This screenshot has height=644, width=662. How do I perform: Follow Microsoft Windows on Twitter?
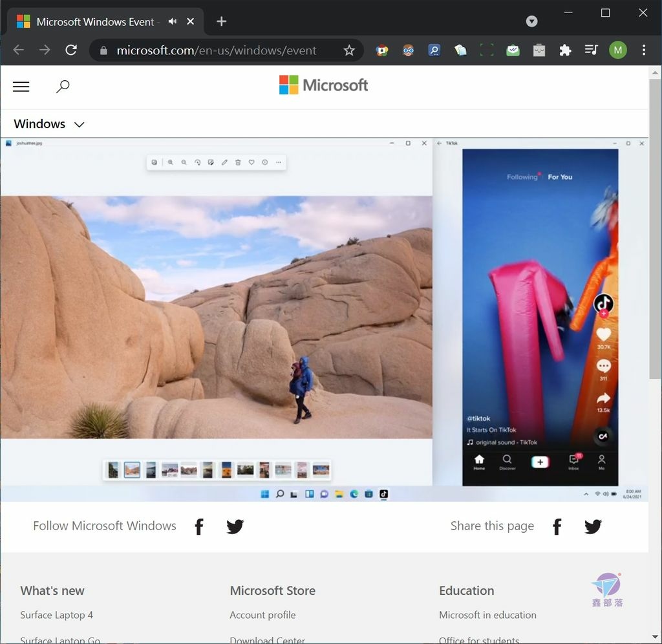tap(235, 526)
